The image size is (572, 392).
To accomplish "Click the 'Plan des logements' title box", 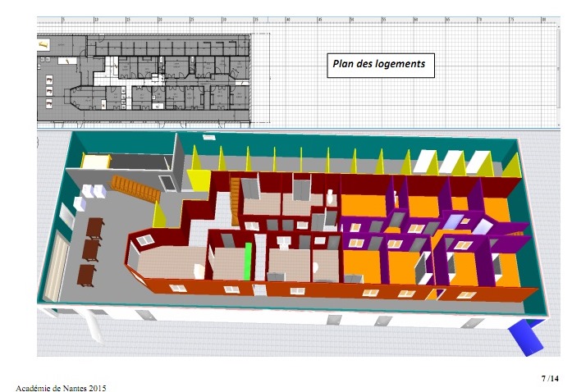I will pos(378,65).
